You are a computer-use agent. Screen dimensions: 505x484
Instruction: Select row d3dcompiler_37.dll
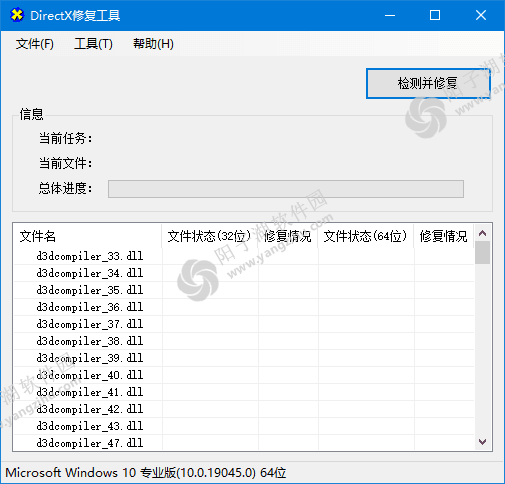click(244, 324)
